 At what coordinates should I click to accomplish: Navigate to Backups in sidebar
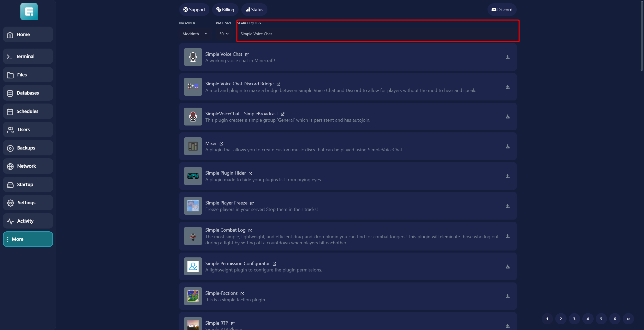point(28,148)
